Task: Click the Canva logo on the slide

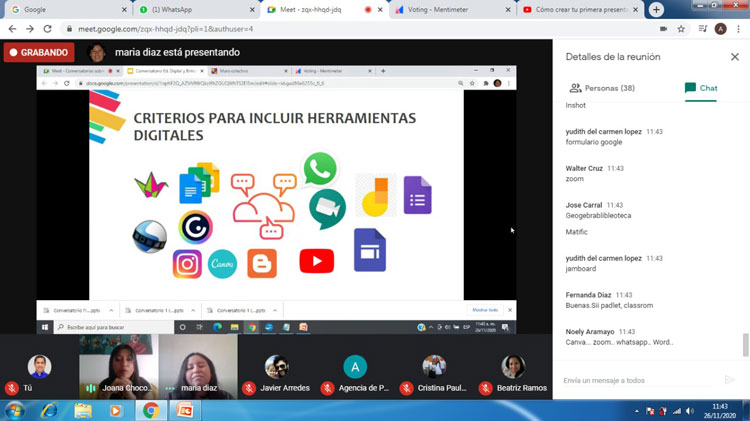Action: 222,264
